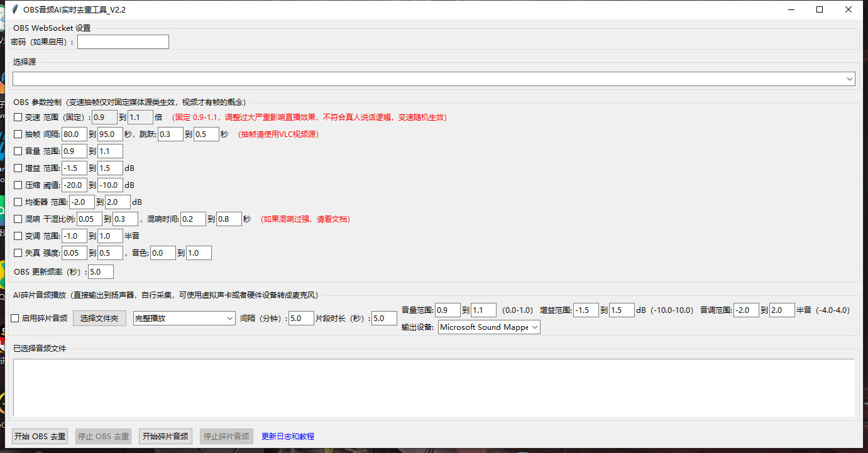The width and height of the screenshot is (868, 453).
Task: Click the 开始碎片音频 button
Action: pyautogui.click(x=165, y=436)
